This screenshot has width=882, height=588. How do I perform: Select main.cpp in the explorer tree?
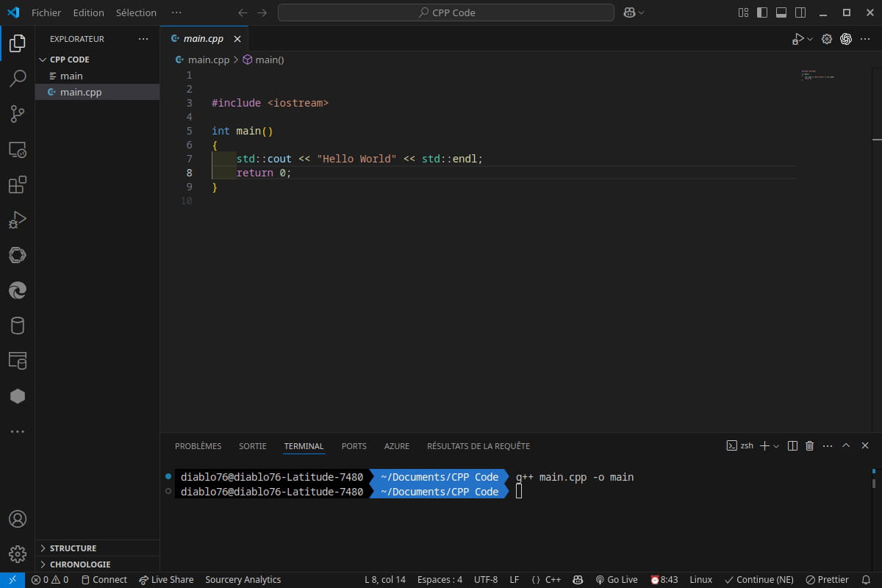pos(81,93)
